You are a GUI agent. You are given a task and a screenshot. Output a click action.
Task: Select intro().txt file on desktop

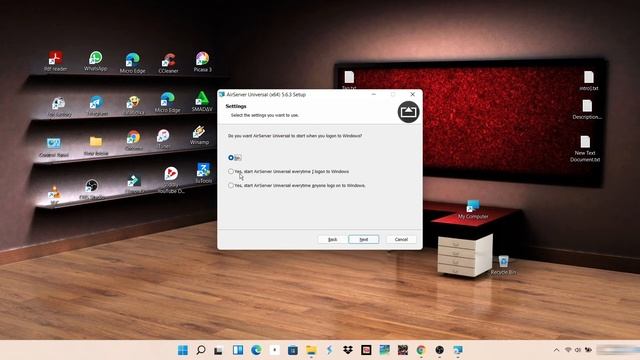click(x=589, y=80)
